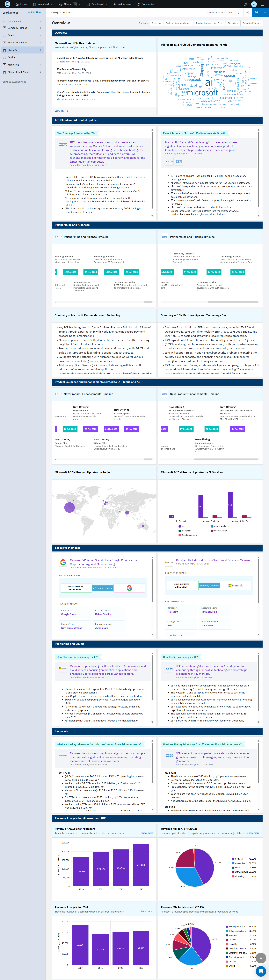Jump to Financials shortcut
269x980 pixels.
(x=232, y=23)
